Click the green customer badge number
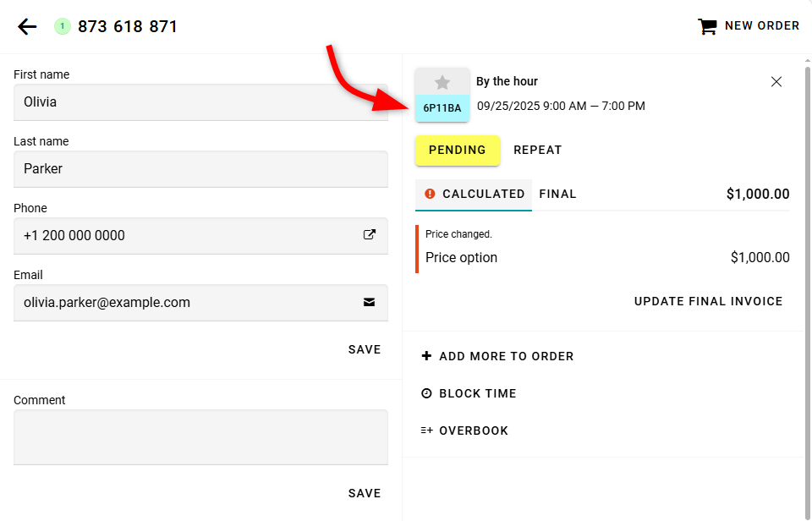Viewport: 812px width, 521px height. [63, 26]
